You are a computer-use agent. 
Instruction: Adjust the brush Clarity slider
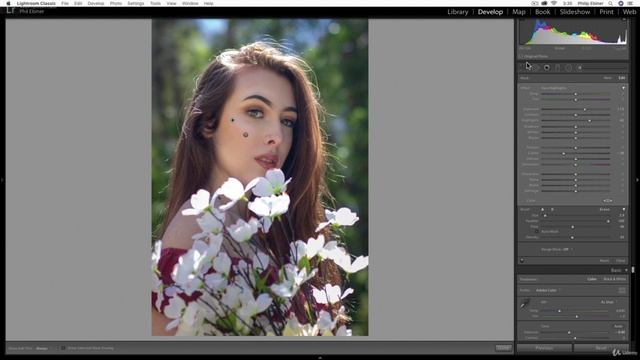pyautogui.click(x=576, y=153)
